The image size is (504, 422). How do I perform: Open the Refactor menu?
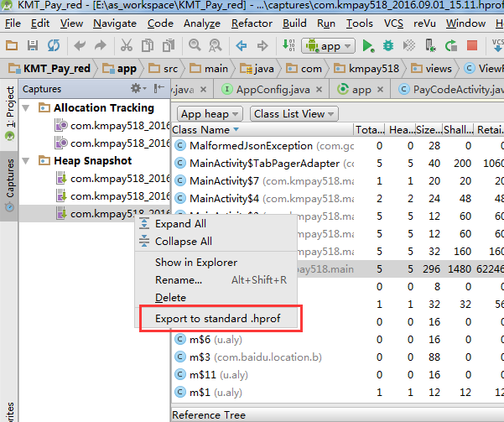point(252,23)
